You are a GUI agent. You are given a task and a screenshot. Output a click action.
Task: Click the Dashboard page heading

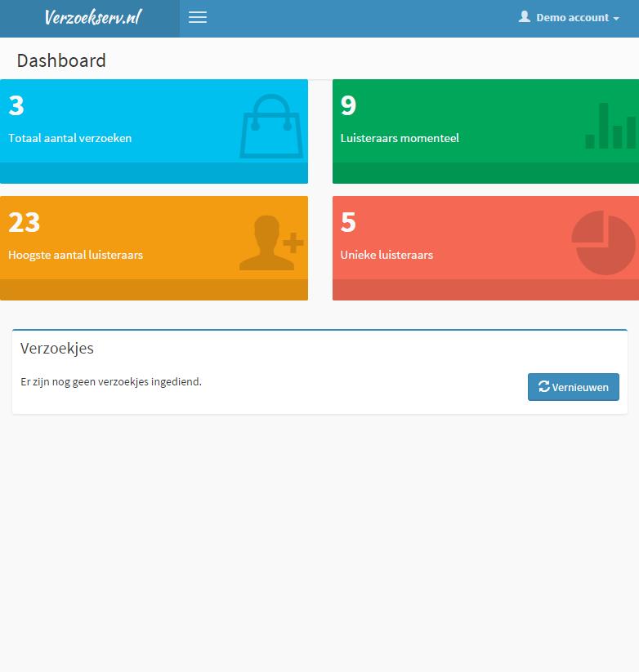click(x=61, y=60)
